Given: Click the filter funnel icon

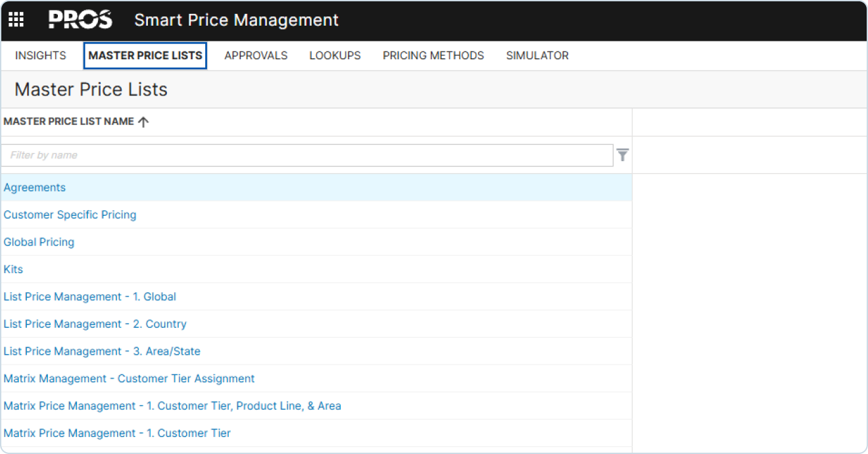Looking at the screenshot, I should point(622,155).
